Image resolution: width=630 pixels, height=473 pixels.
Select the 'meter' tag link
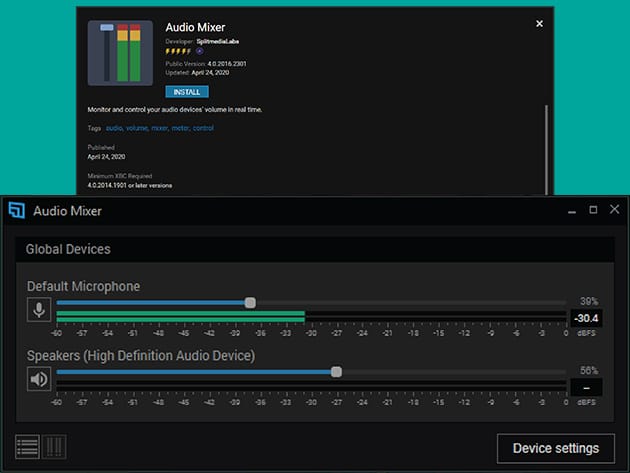point(180,128)
